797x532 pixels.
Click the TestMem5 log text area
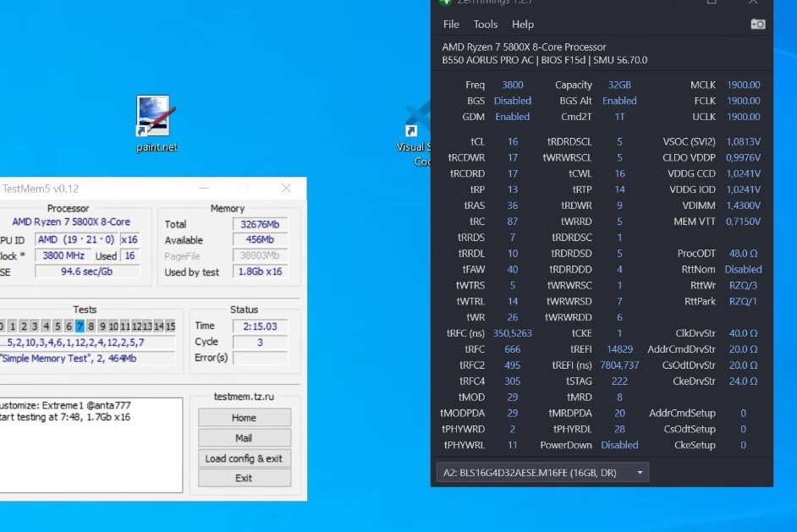[x=91, y=445]
